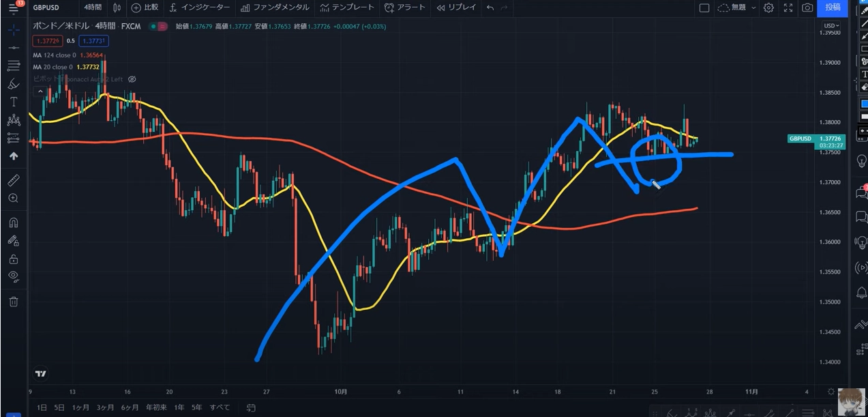Pick the blue color swatch on right toolbar
This screenshot has height=417, width=868.
864,103
